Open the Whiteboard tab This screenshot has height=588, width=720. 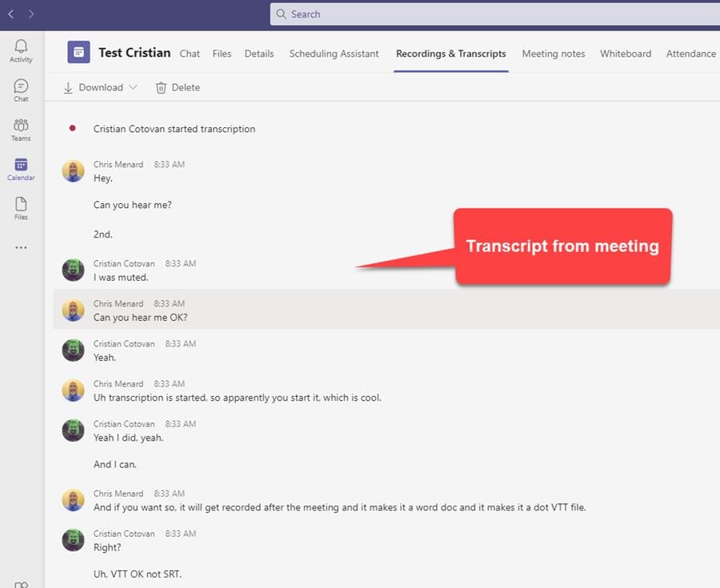pos(625,54)
